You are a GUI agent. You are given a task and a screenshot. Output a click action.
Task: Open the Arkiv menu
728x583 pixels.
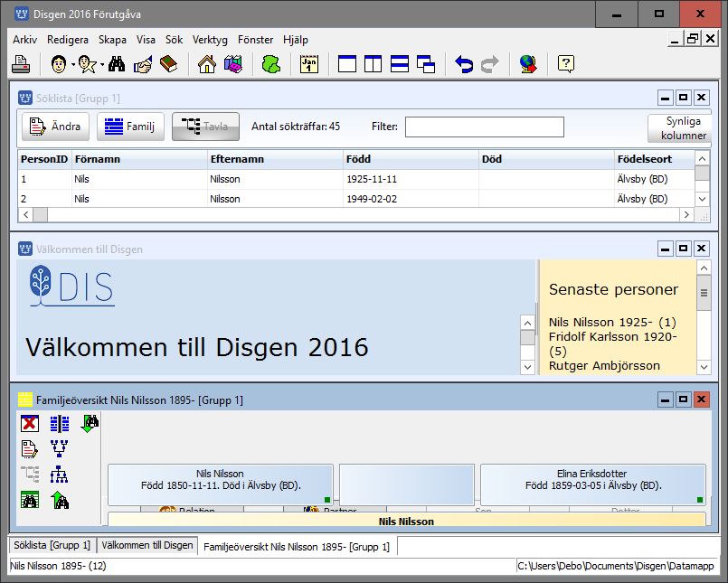click(24, 40)
